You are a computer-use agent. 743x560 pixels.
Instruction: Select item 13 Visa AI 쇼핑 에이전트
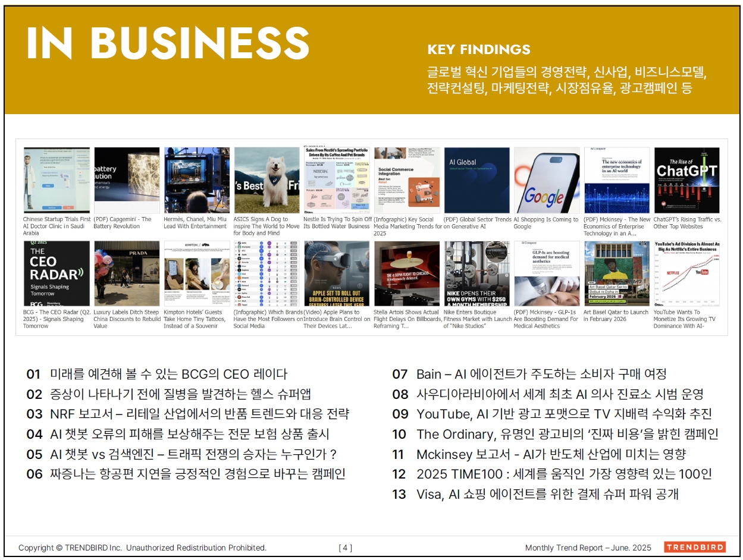[x=535, y=494]
